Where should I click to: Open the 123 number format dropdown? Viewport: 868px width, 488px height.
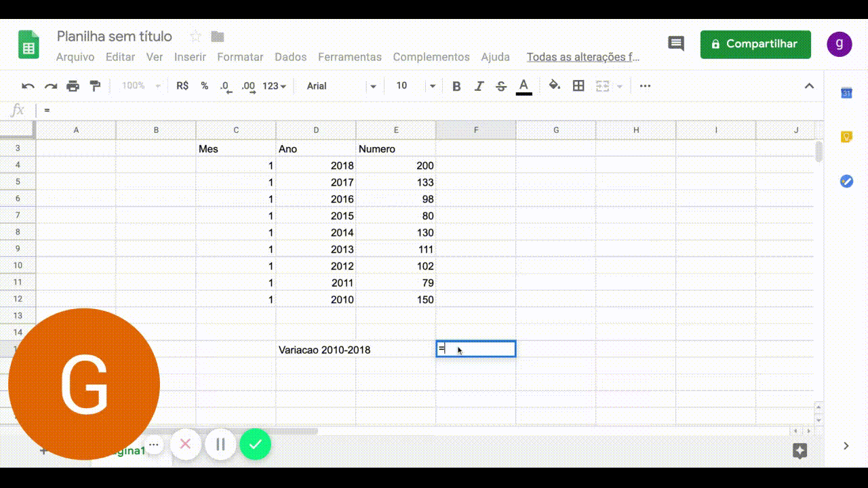pyautogui.click(x=274, y=86)
